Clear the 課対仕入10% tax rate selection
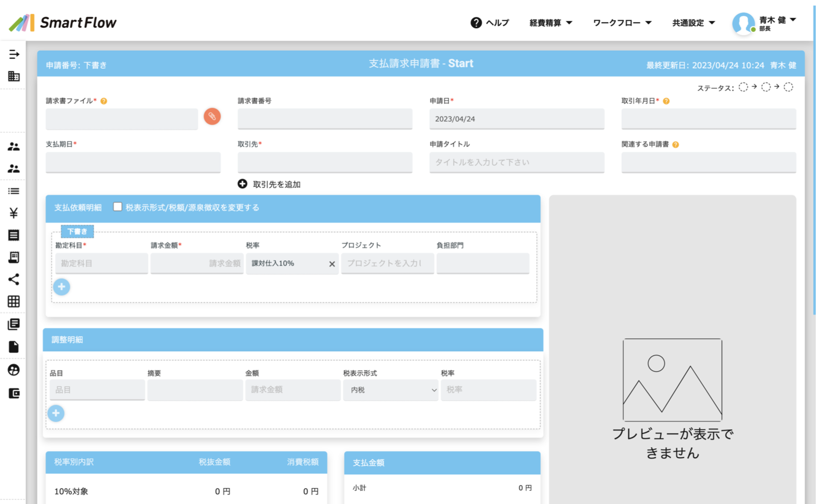This screenshot has width=816, height=504. (x=332, y=264)
